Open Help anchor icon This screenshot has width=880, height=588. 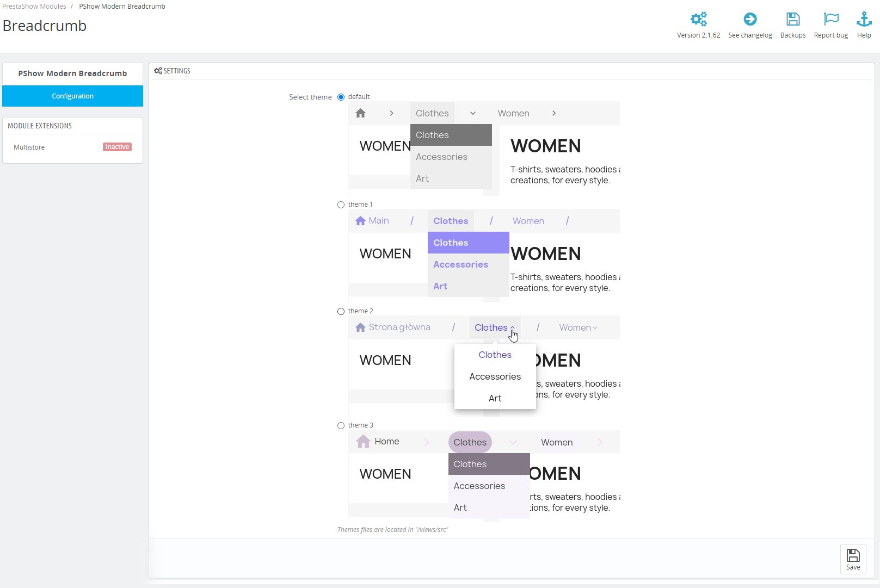click(864, 19)
